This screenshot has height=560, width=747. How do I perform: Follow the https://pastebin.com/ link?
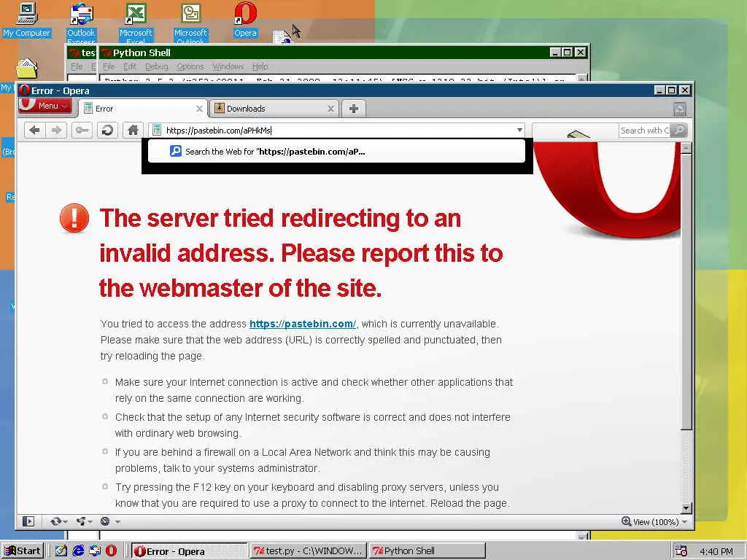[x=303, y=324]
